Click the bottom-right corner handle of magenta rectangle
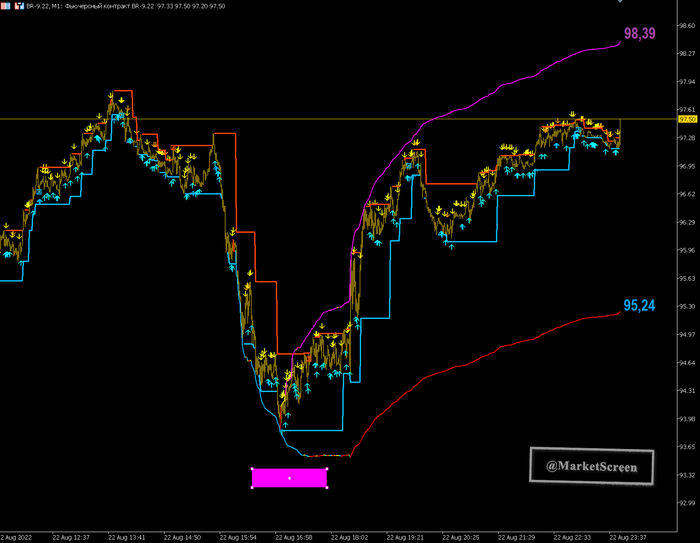Image resolution: width=700 pixels, height=543 pixels. click(327, 488)
